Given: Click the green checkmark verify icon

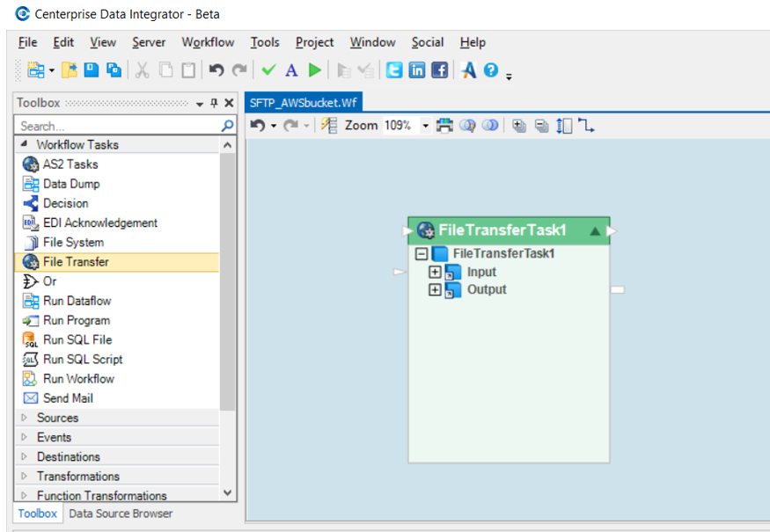Looking at the screenshot, I should point(269,70).
